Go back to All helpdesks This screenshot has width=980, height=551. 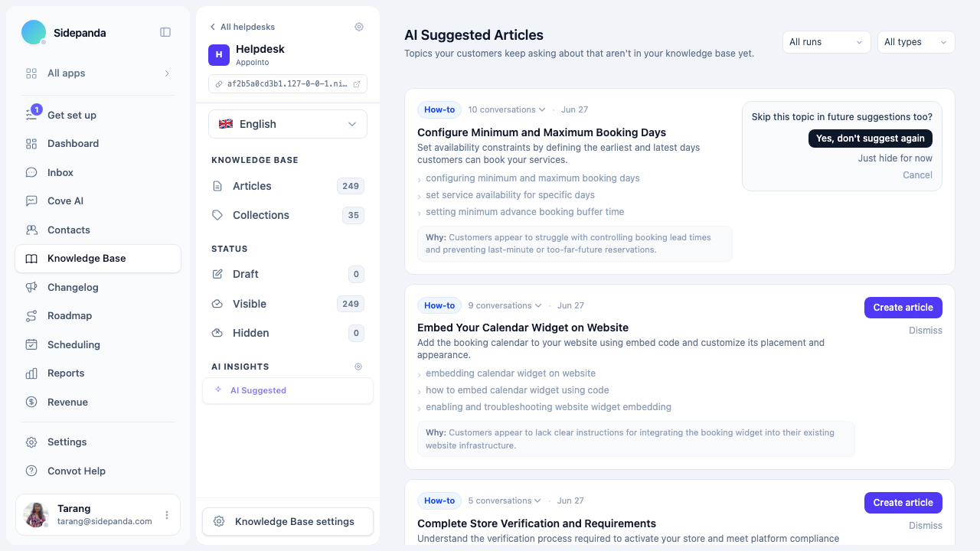pos(242,27)
